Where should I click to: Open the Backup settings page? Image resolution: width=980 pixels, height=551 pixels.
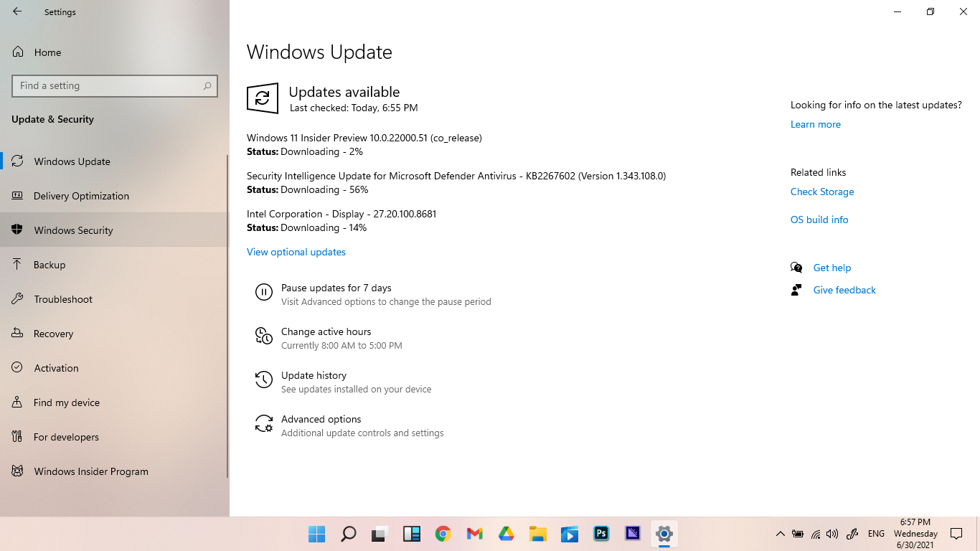click(115, 265)
